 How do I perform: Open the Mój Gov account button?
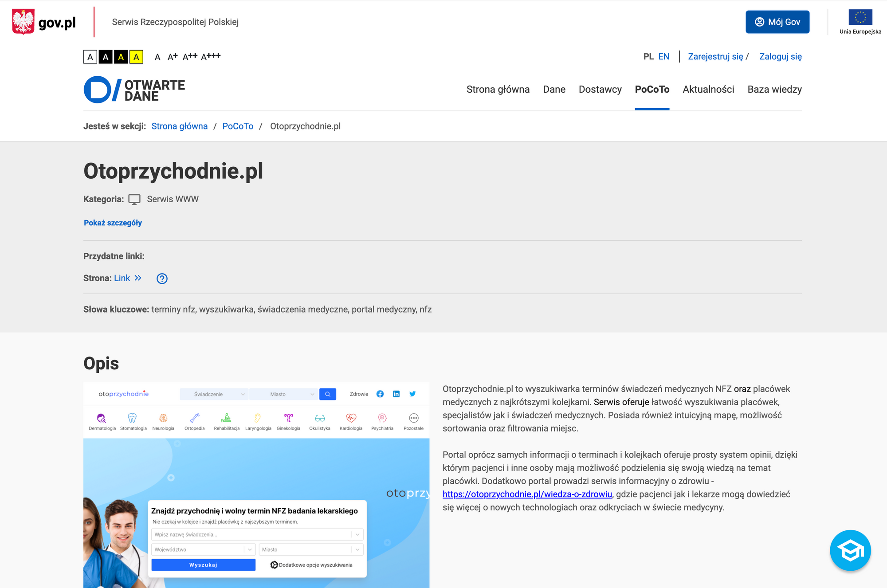tap(777, 22)
